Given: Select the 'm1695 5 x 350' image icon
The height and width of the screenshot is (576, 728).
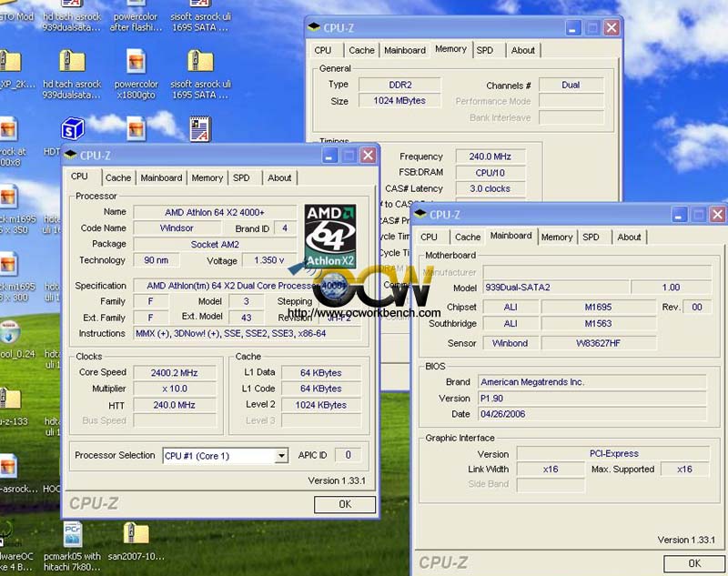Looking at the screenshot, I should (x=8, y=197).
